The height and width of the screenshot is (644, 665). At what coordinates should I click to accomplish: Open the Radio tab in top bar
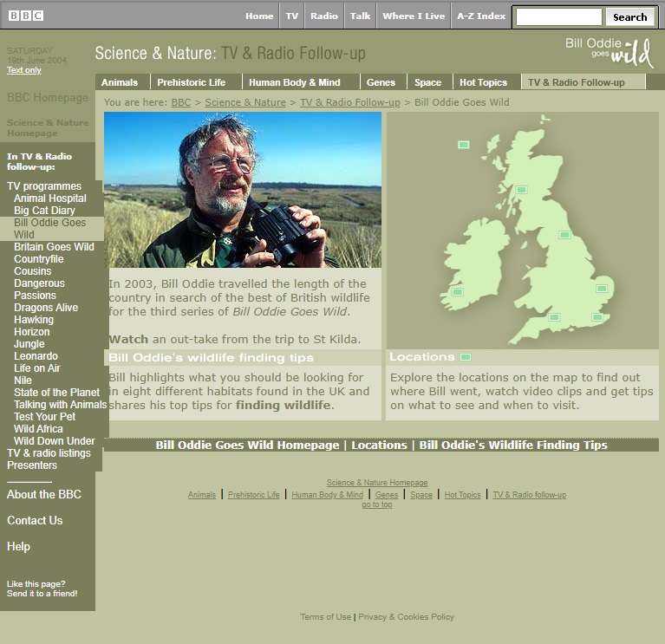[x=324, y=16]
